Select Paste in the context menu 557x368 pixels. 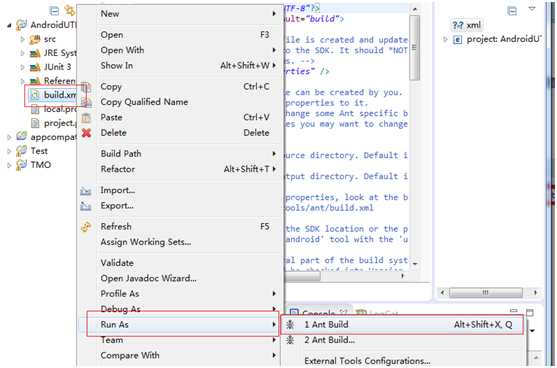(181, 117)
